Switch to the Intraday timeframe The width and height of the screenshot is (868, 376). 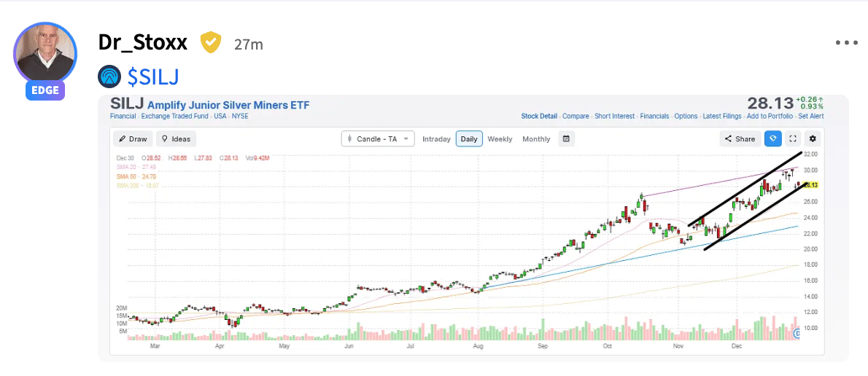click(436, 138)
